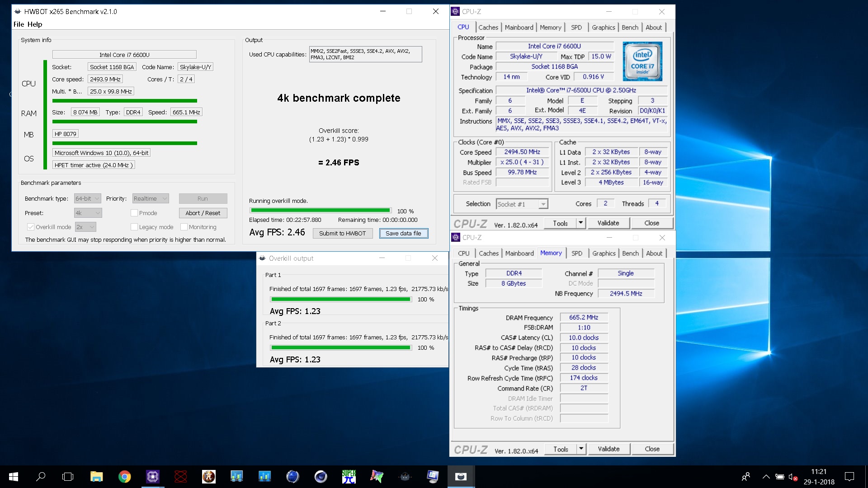This screenshot has width=868, height=488.
Task: Open the Help menu in HWBOT
Action: click(x=35, y=24)
